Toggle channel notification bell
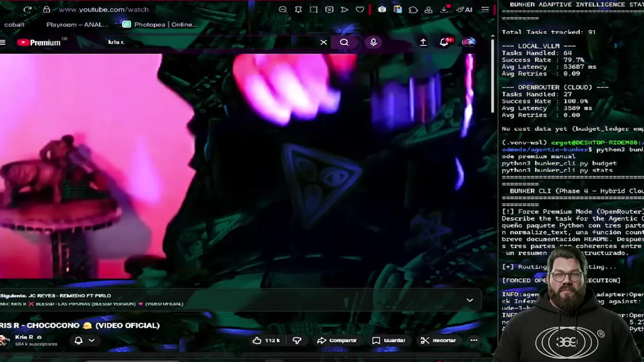Image resolution: width=644 pixels, height=362 pixels. click(x=78, y=340)
